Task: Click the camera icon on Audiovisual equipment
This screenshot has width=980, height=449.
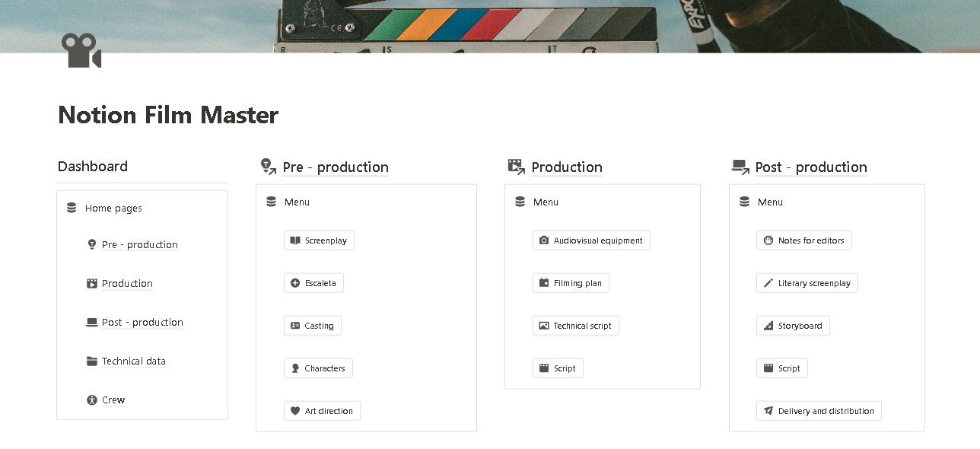Action: coord(544,240)
